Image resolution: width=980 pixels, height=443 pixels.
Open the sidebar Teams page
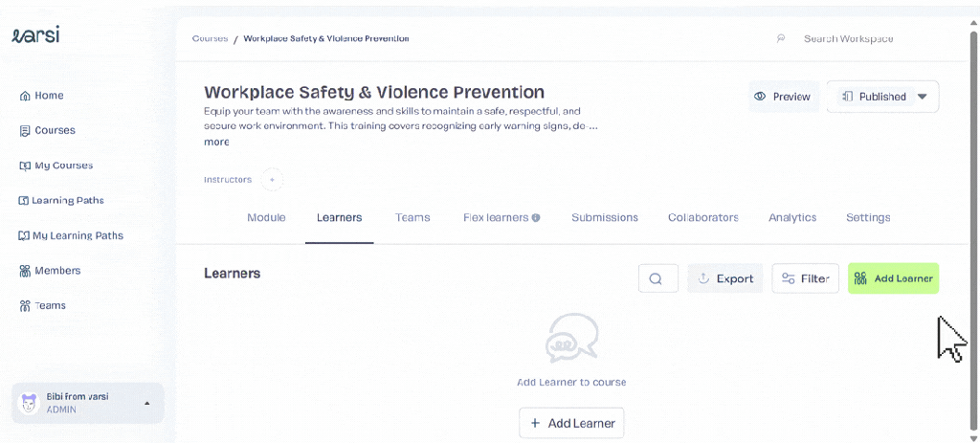coord(42,305)
